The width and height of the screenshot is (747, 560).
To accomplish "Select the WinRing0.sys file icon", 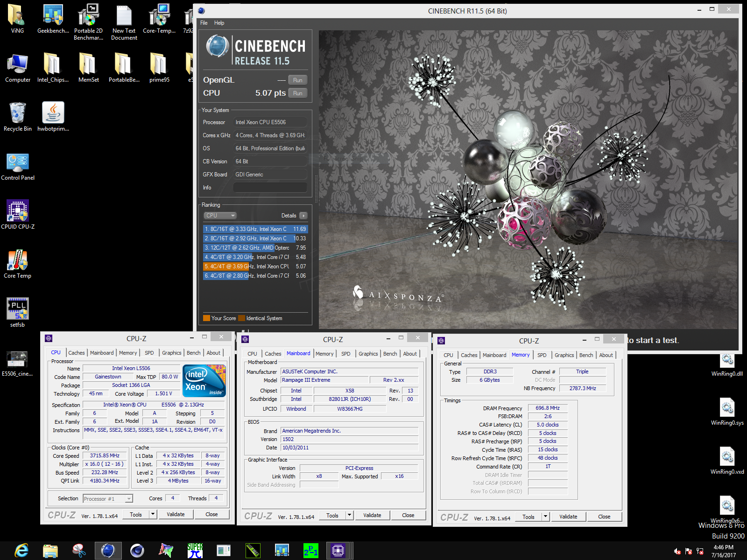I will pos(727,411).
